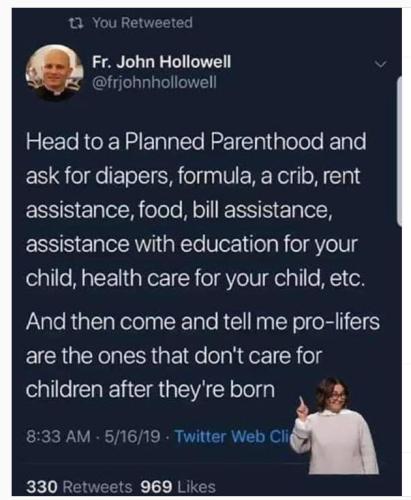
Task: Click the You Retweeted label
Action: 143,23
